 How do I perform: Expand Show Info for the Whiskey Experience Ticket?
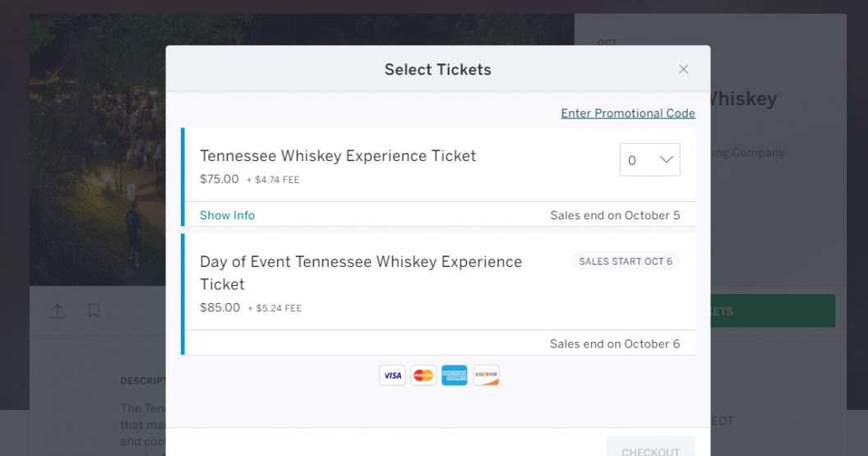click(227, 215)
